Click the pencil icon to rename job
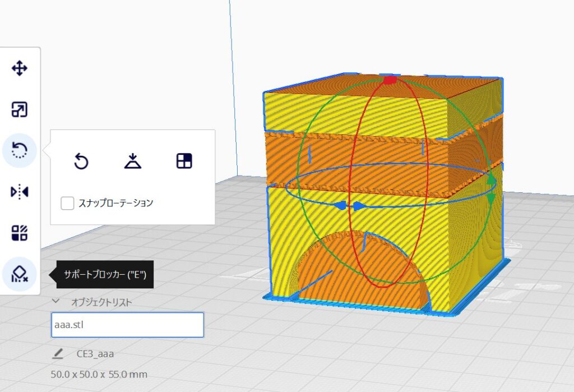Screen dimensions: 574x392 pos(58,354)
